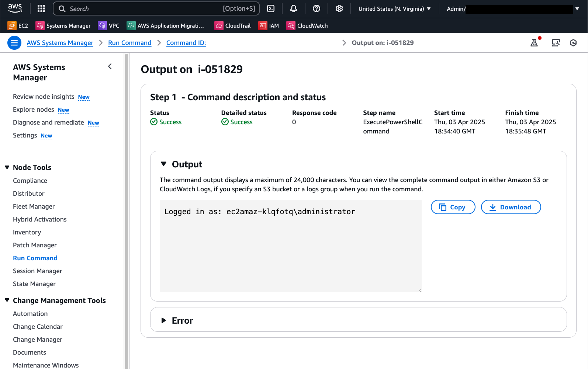This screenshot has height=369, width=588.
Task: Click the search input in top bar
Action: click(x=156, y=8)
